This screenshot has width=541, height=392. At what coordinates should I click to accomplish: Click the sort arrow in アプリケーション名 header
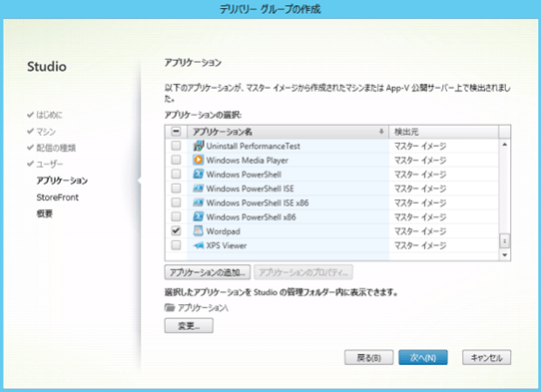381,132
